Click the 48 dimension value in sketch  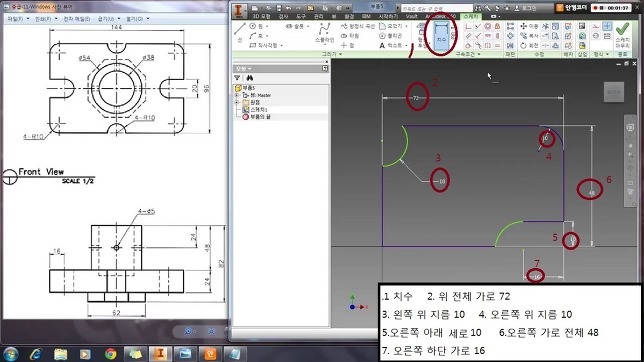(x=591, y=193)
